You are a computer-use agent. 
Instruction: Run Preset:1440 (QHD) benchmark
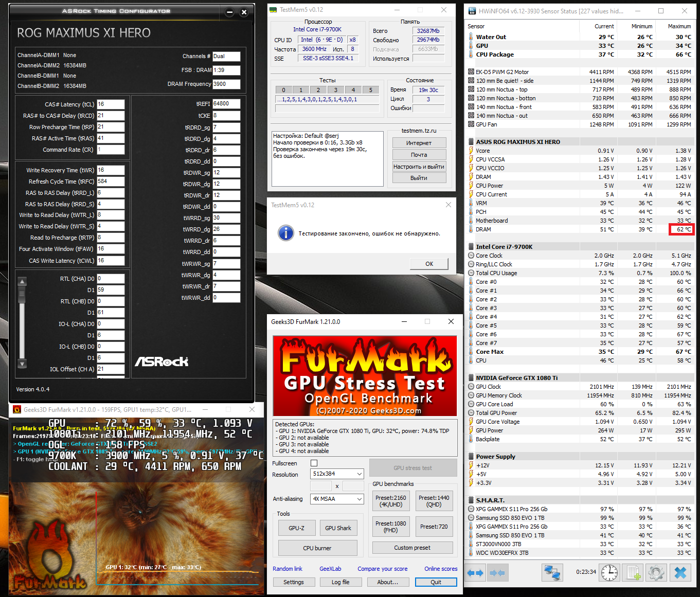pos(434,501)
